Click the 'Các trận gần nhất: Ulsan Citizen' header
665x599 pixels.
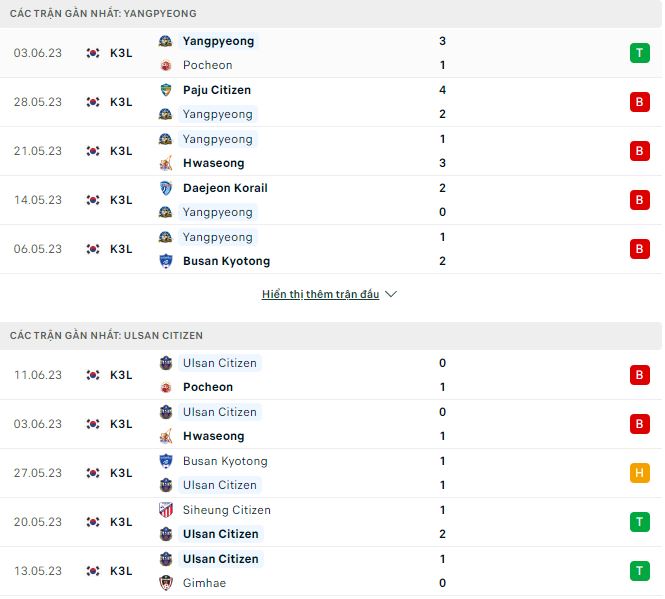pos(106,336)
